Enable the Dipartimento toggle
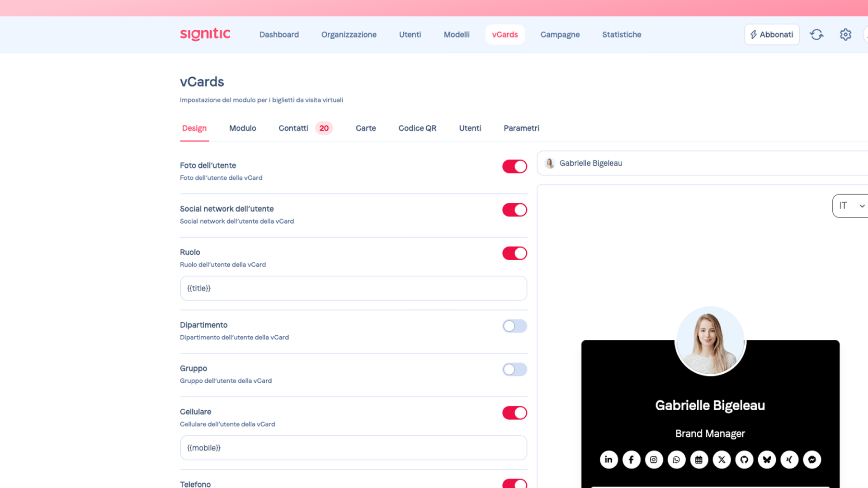Viewport: 868px width, 488px height. (x=514, y=326)
